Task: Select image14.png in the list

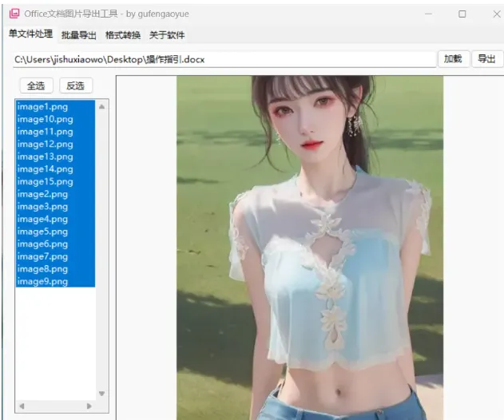Action: pyautogui.click(x=55, y=169)
